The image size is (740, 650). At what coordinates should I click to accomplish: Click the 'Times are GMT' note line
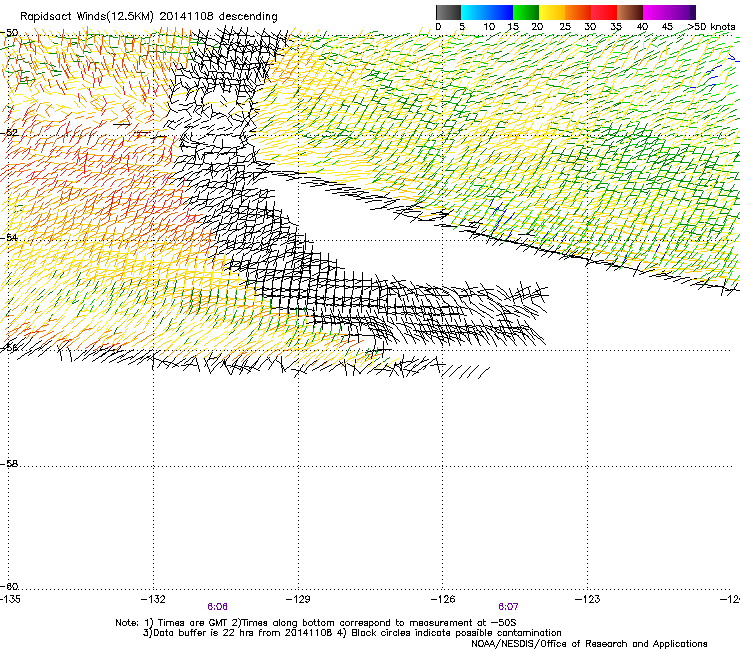pos(316,623)
